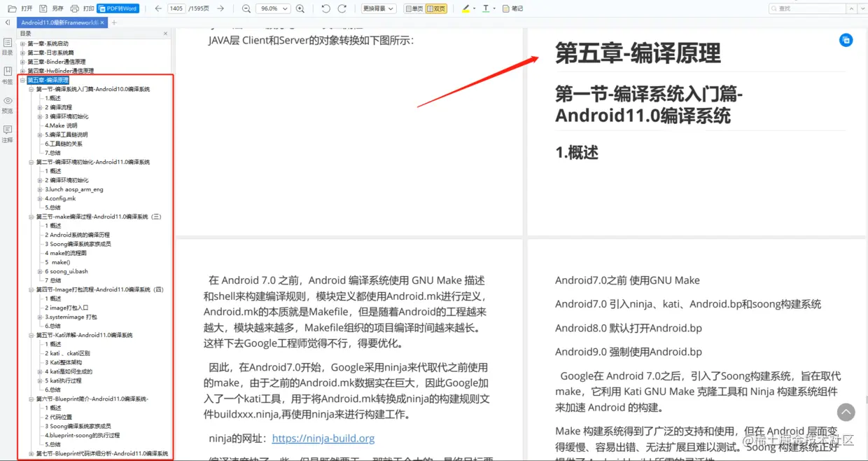Screen dimensions: 868x461
Task: Expand 4 kati是如何生成的 tree node
Action: tap(40, 371)
